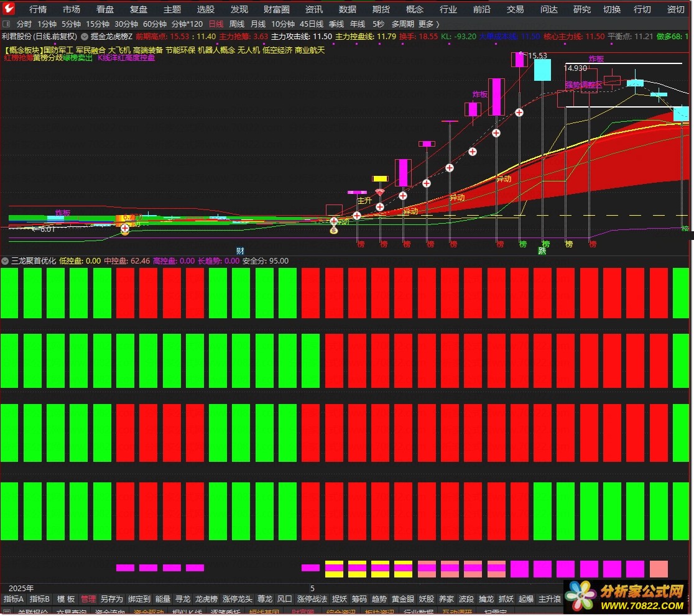Click the red signal-wave icon above 主升
This screenshot has height=616, width=694.
380,191
